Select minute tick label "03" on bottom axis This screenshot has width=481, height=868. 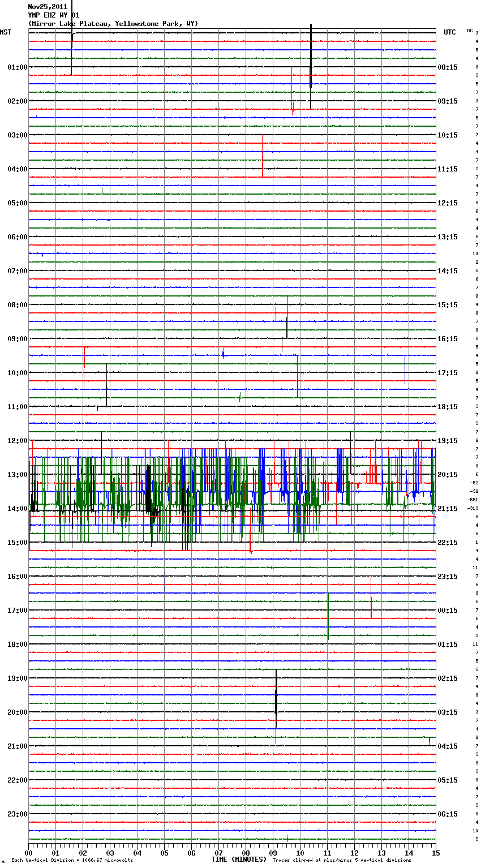tap(110, 853)
